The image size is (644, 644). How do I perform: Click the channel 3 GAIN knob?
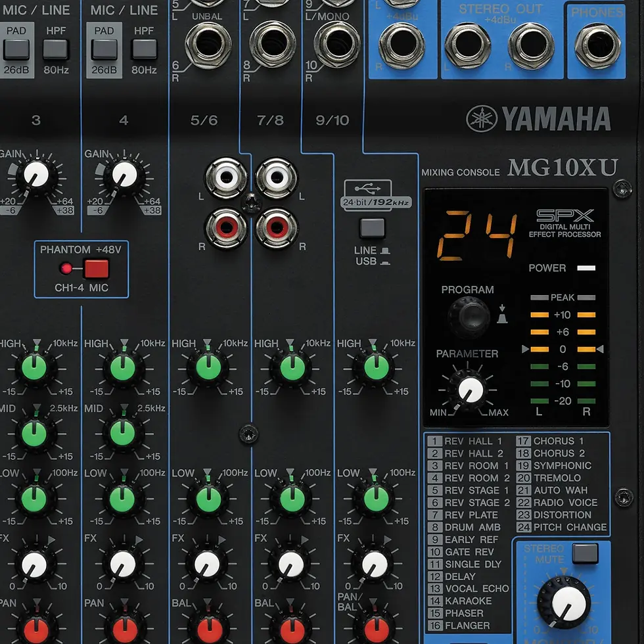pos(36,175)
